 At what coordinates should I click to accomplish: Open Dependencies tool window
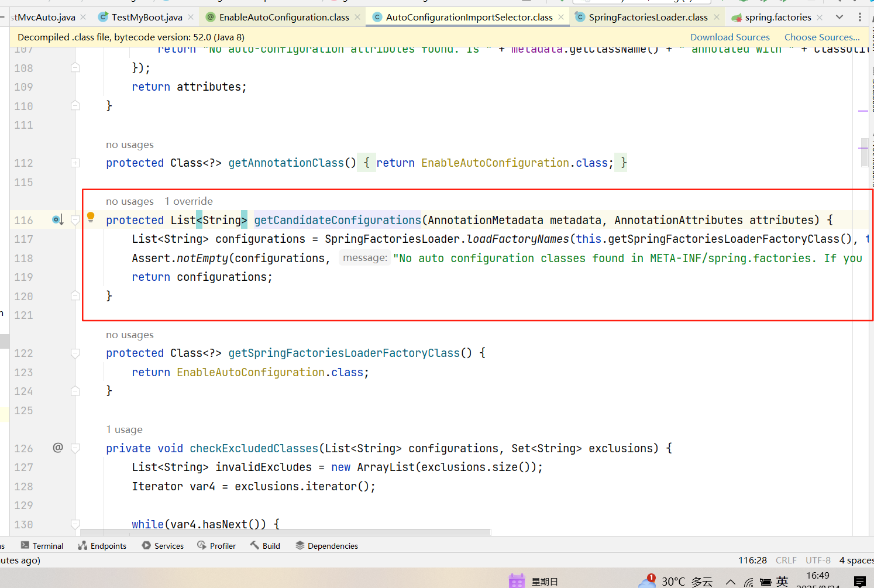pos(326,546)
